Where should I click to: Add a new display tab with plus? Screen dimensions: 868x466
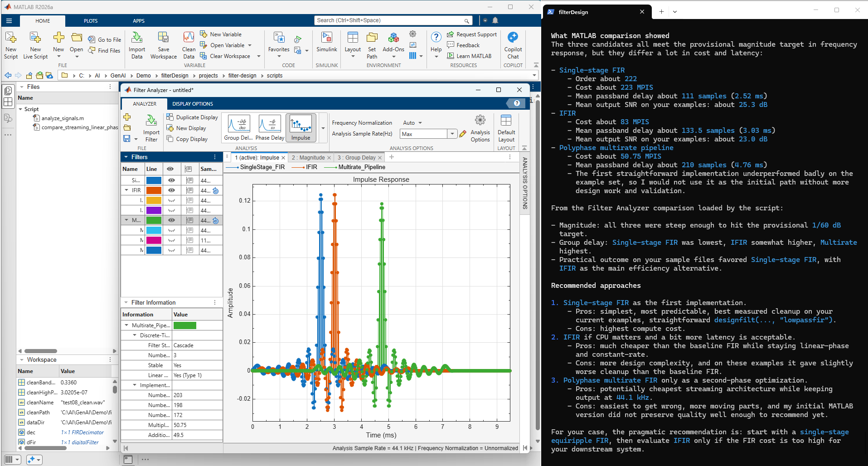coord(392,157)
